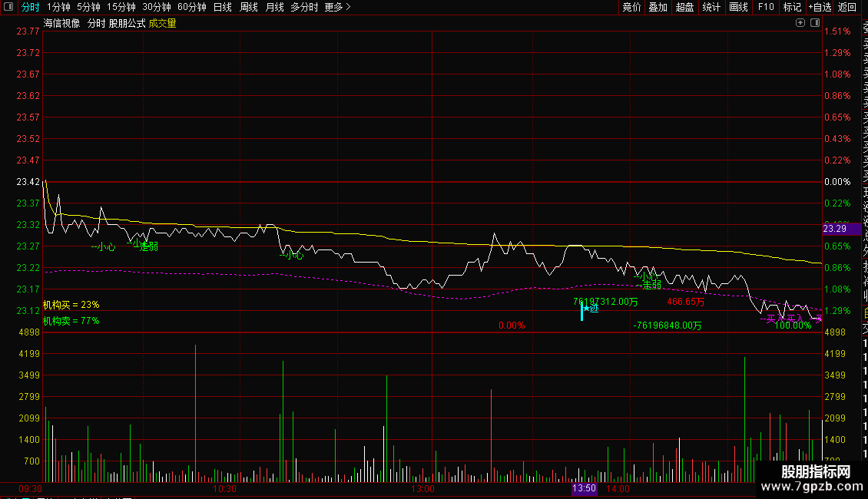This screenshot has width=868, height=499.
Task: Open the 月线 monthly chart
Action: (274, 7)
